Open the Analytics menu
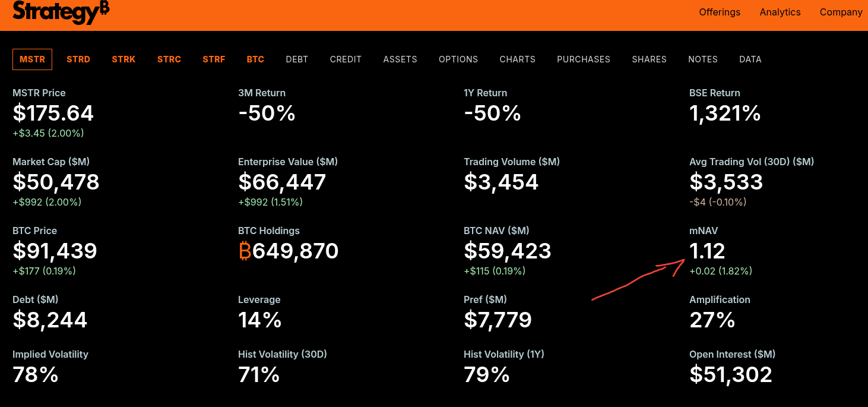 click(x=780, y=12)
